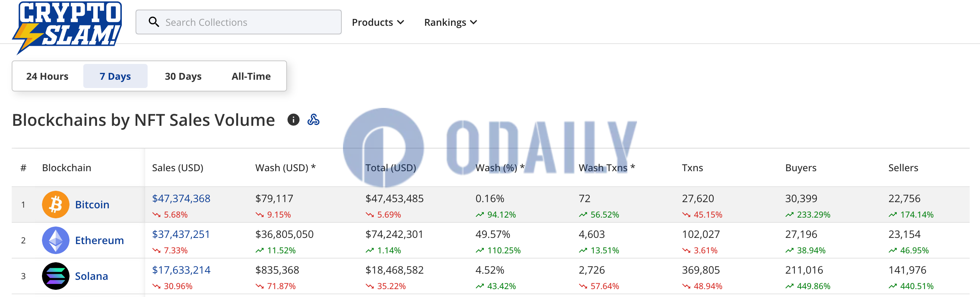
Task: Click the info icon beside the heading
Action: pyautogui.click(x=293, y=120)
